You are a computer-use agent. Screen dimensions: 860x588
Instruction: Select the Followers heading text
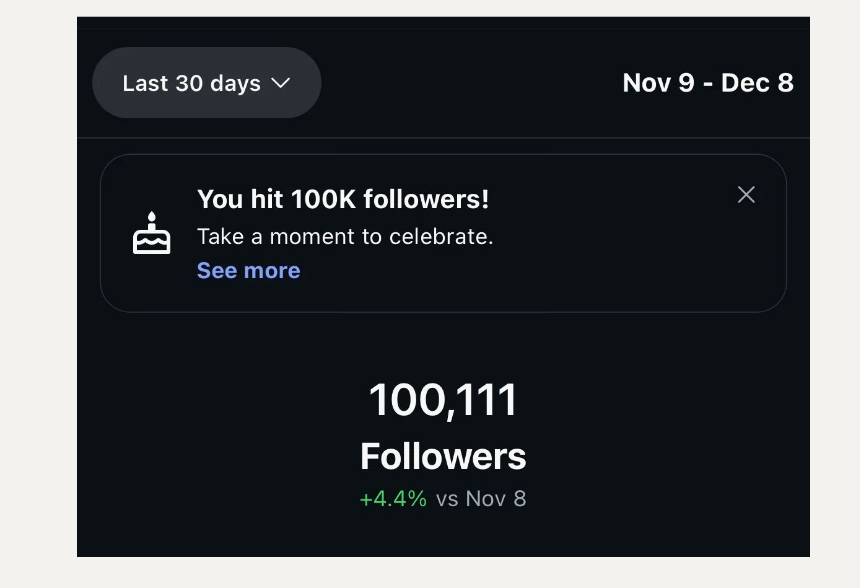pos(442,455)
